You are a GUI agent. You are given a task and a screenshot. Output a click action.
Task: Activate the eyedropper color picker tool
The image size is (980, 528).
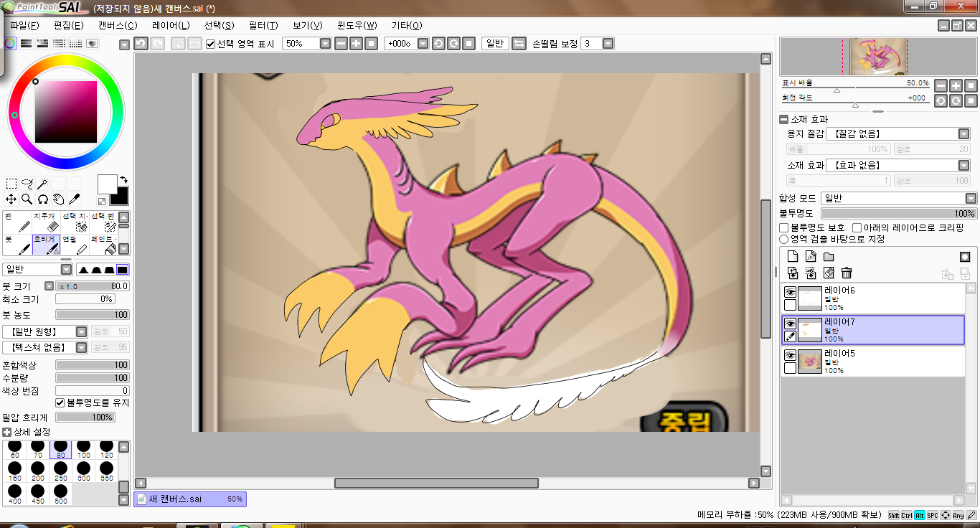[74, 199]
